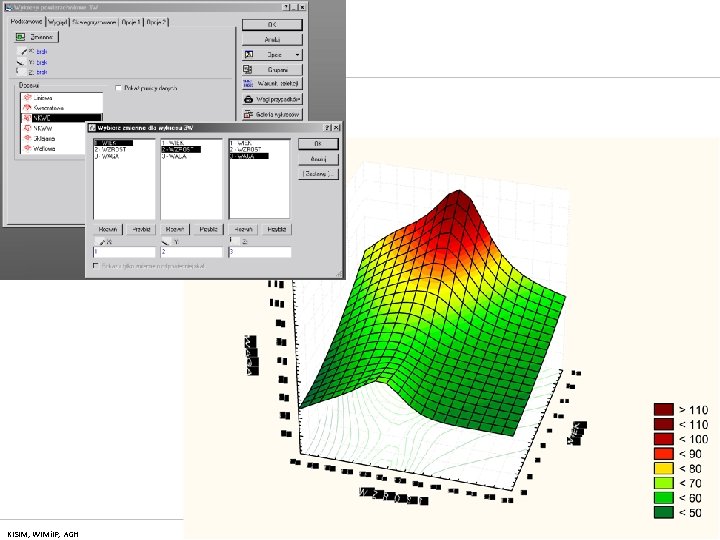
Task: Click the help button of surface plot dialog
Action: point(286,7)
